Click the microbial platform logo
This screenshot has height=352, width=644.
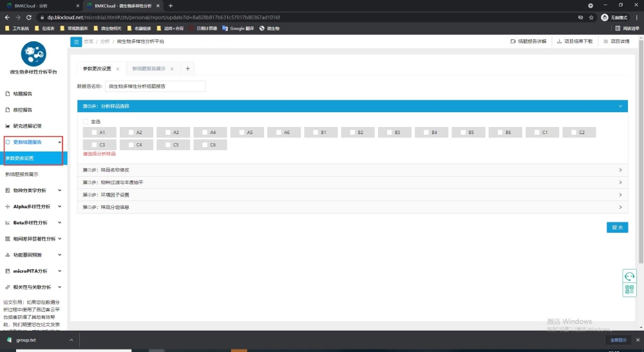[x=33, y=54]
